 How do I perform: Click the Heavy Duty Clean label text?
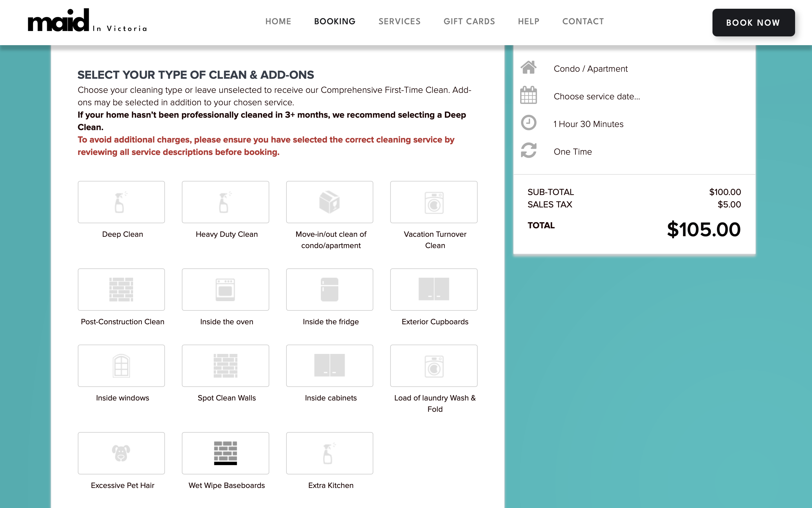coord(226,234)
